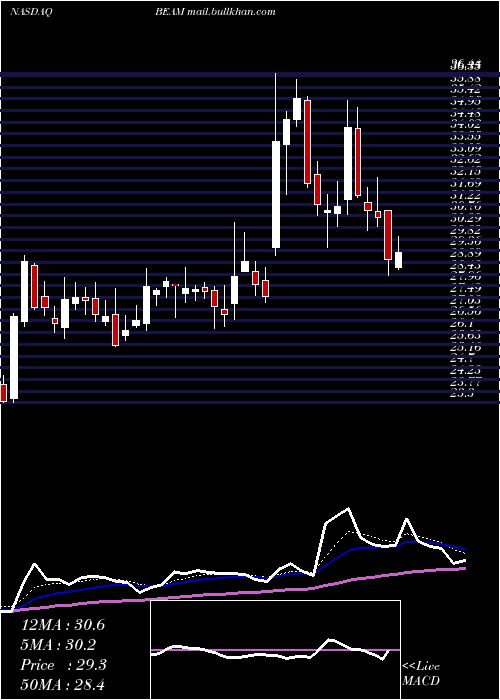Click the NASDAQ exchange label
Image resolution: width=500 pixels, height=700 pixels.
point(31,12)
